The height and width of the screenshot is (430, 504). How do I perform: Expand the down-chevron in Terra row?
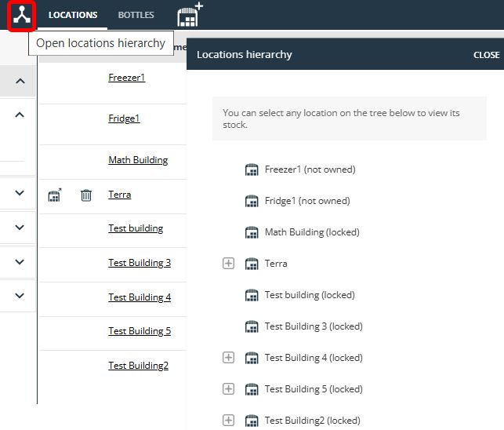point(20,193)
